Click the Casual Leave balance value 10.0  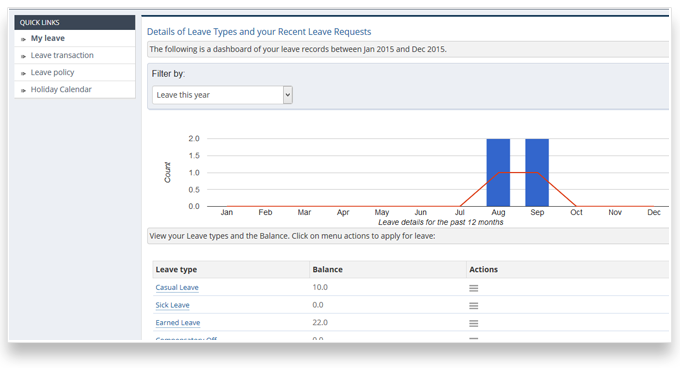320,287
